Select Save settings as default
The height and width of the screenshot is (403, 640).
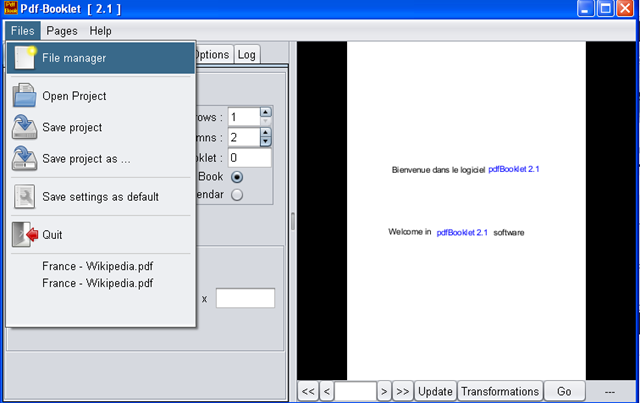pos(101,197)
